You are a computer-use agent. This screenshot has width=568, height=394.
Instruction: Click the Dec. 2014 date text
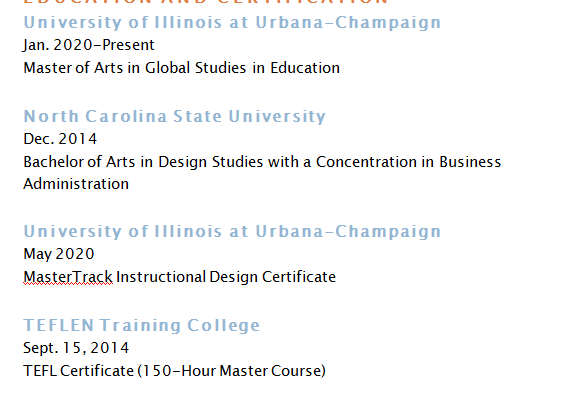(60, 139)
